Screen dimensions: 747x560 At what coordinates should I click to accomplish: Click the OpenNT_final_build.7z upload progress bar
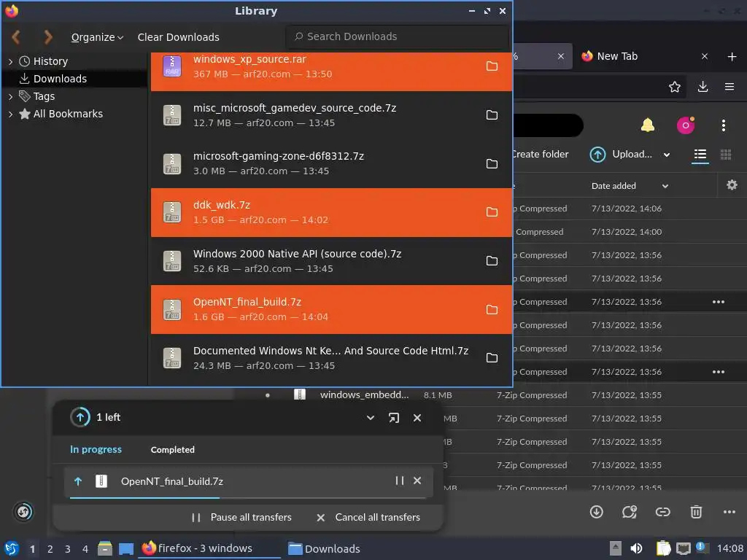[x=248, y=497]
